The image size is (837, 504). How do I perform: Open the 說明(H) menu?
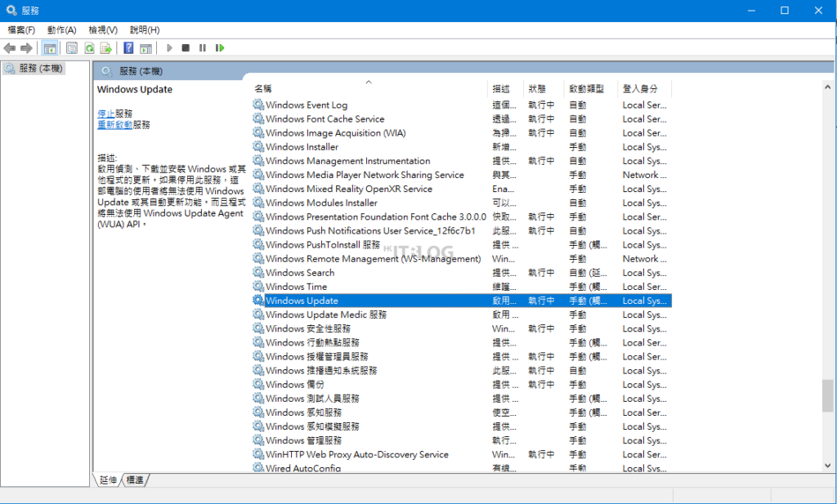(x=145, y=30)
